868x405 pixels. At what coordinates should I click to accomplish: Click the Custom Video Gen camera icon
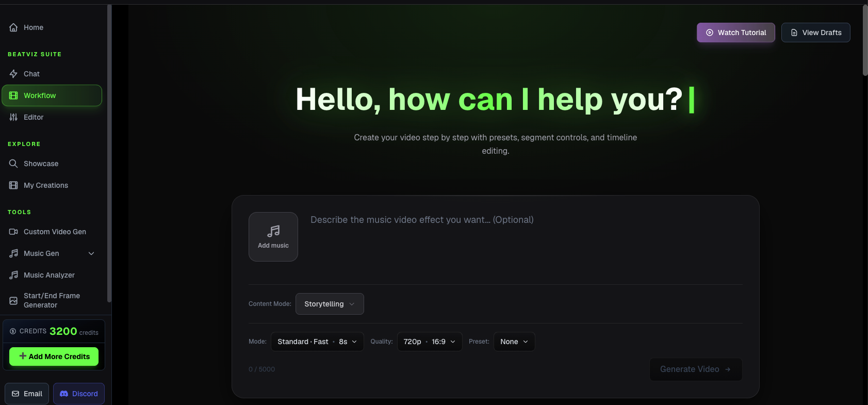(x=13, y=232)
